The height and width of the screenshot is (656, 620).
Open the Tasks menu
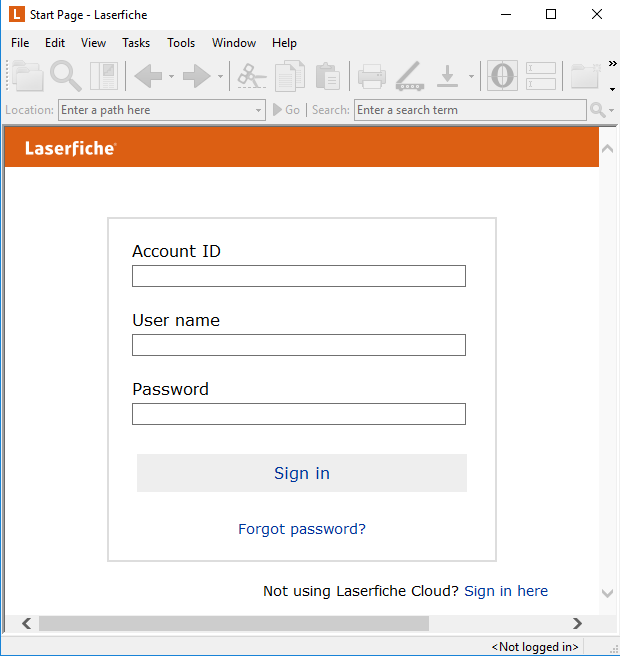pos(136,43)
